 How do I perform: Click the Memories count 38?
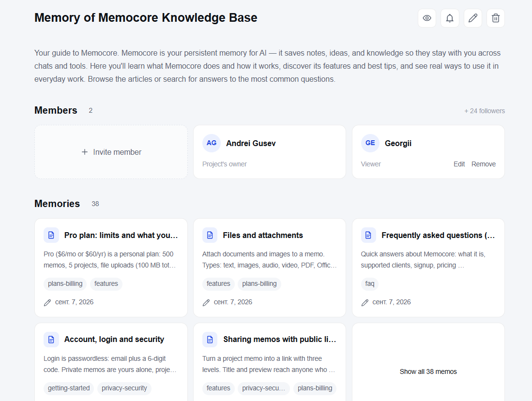tap(95, 204)
